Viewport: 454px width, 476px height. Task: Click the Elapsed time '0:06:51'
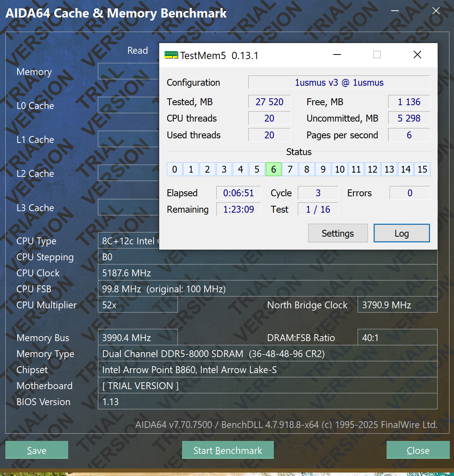click(x=238, y=193)
